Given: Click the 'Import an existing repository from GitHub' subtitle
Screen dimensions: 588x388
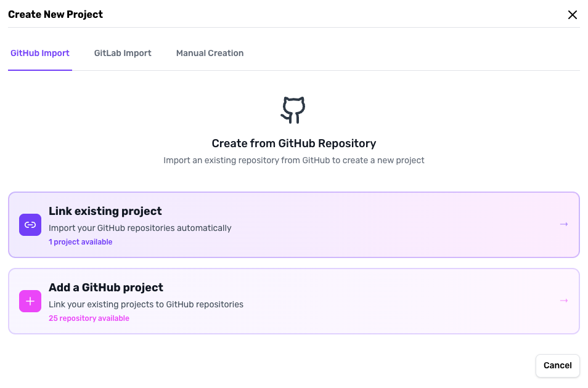Looking at the screenshot, I should pyautogui.click(x=293, y=160).
